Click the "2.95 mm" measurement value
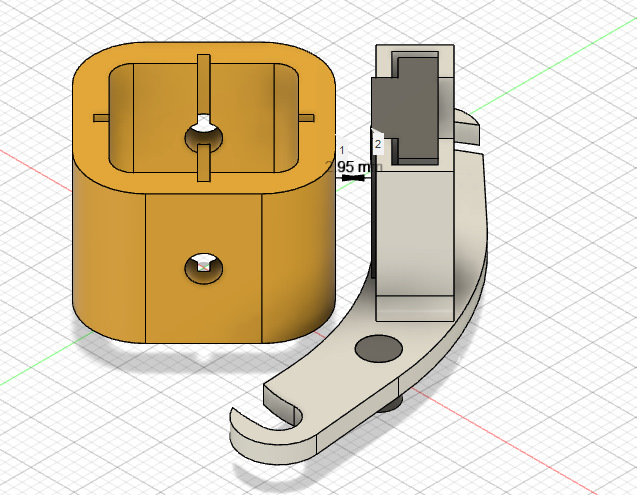This screenshot has width=637, height=495. [354, 167]
